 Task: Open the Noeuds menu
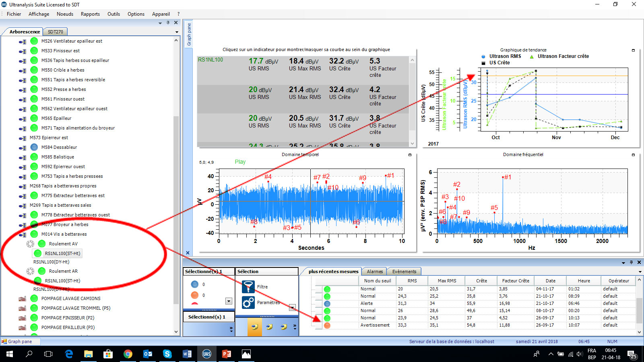point(65,14)
